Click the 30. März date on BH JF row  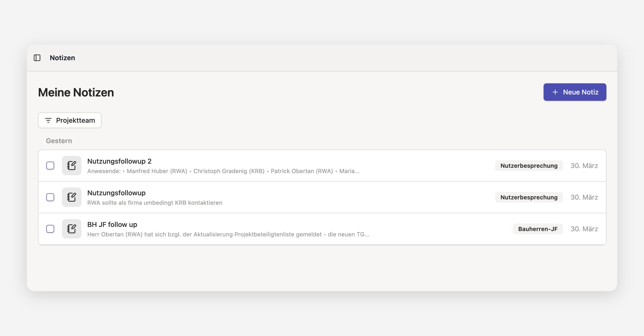pos(584,229)
